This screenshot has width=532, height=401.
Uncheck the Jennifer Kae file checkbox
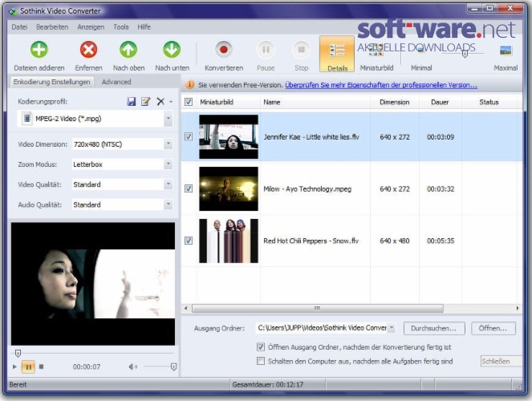pos(189,136)
